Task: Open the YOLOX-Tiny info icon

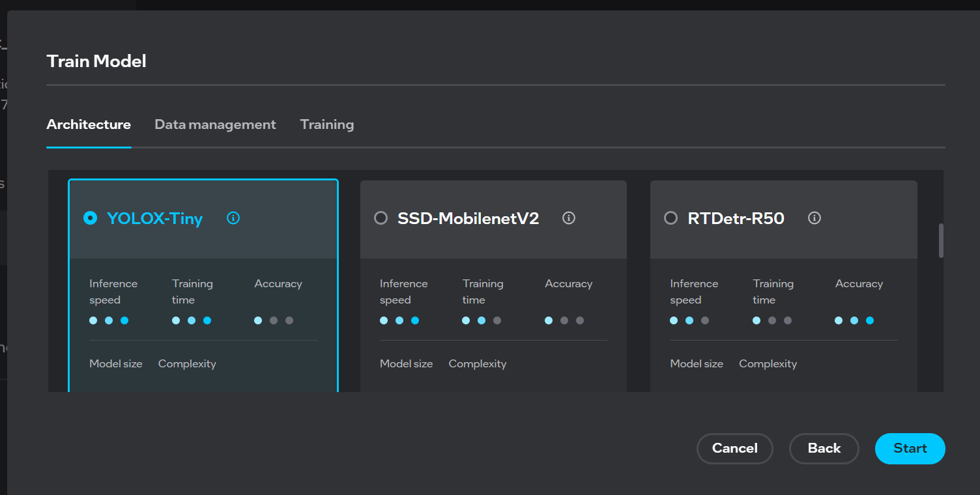Action: (233, 218)
